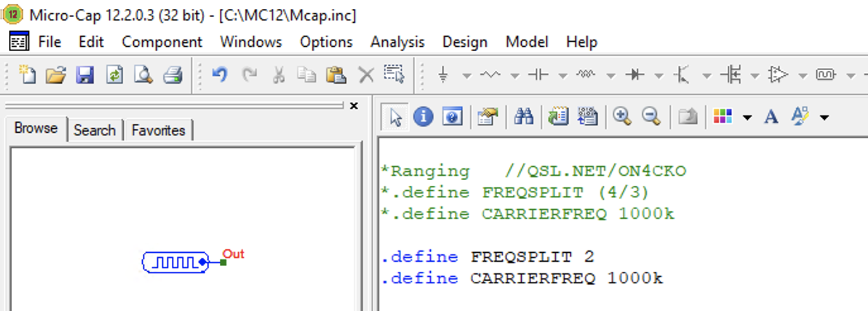This screenshot has height=311, width=868.
Task: Click the text highlight A-with-pen icon
Action: [800, 116]
